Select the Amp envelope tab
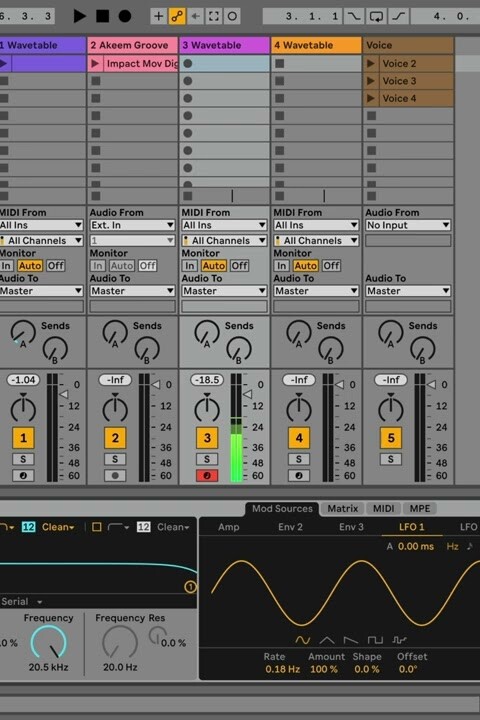This screenshot has width=480, height=720. pos(229,527)
